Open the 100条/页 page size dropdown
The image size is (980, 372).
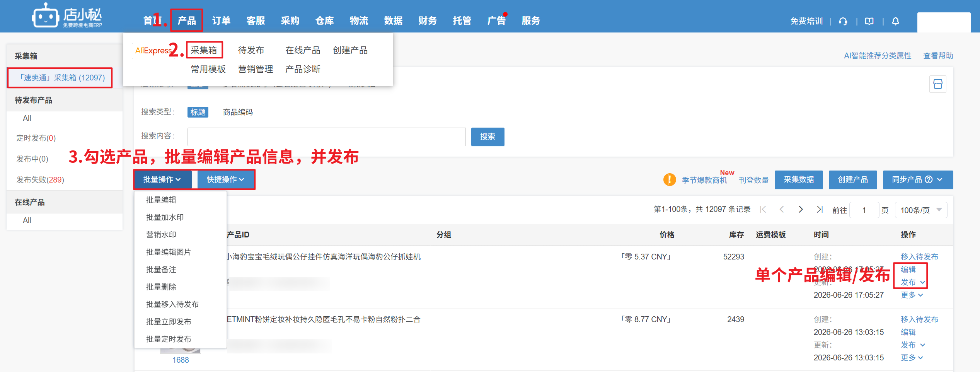coord(921,210)
